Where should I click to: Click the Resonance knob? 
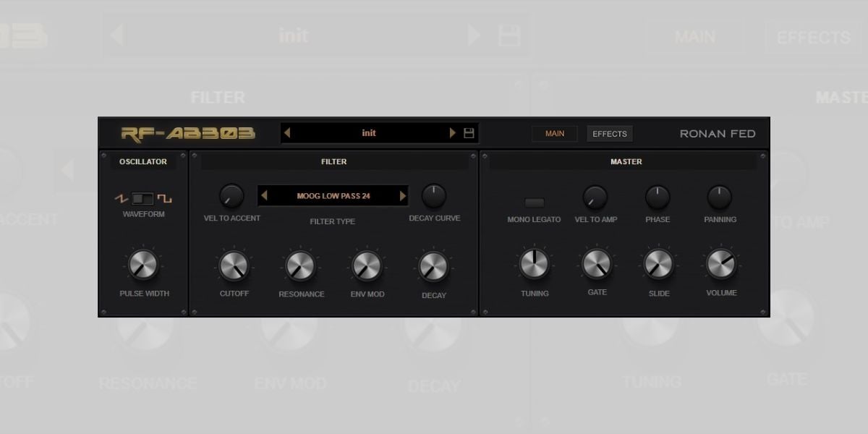(300, 266)
